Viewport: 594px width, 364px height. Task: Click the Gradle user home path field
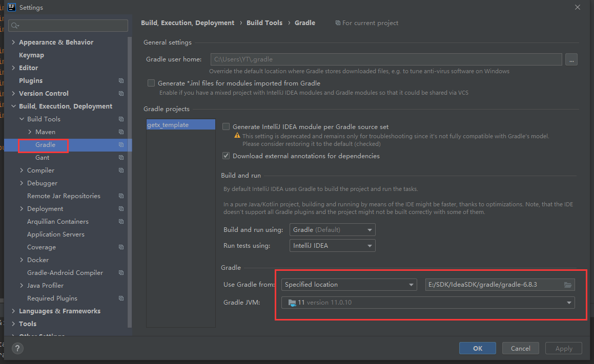point(386,59)
